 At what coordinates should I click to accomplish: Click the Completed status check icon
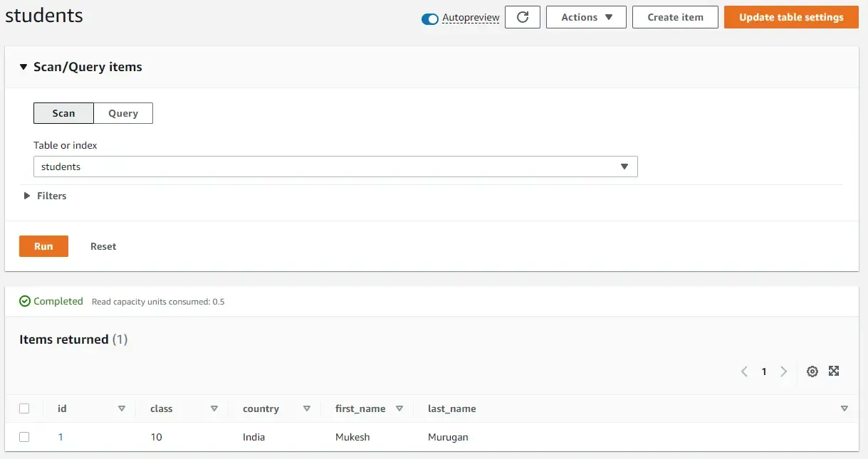coord(25,301)
